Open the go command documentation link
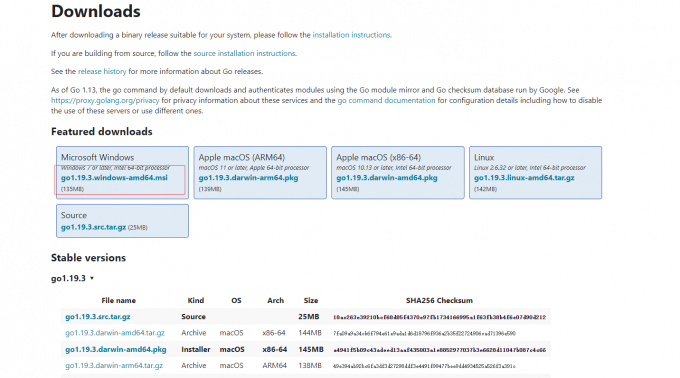This screenshot has height=378, width=680. (x=386, y=101)
